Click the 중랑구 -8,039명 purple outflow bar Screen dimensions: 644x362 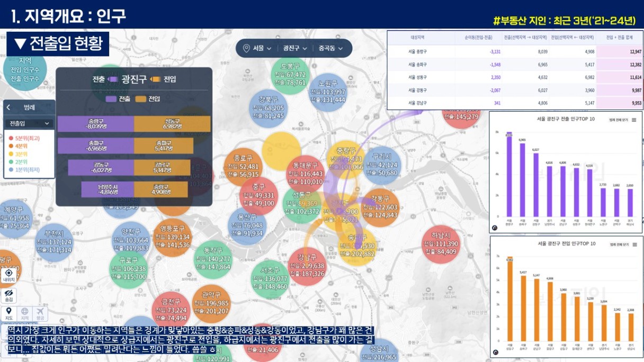point(96,124)
